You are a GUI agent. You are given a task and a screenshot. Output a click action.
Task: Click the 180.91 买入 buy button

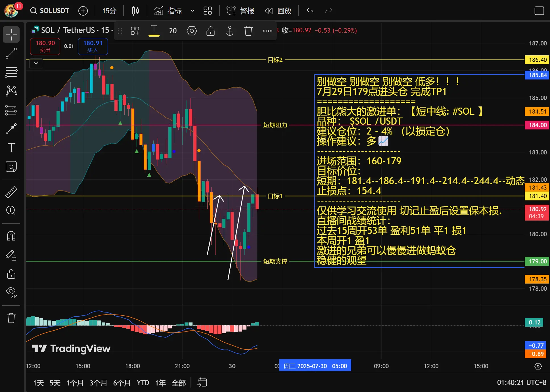point(93,46)
